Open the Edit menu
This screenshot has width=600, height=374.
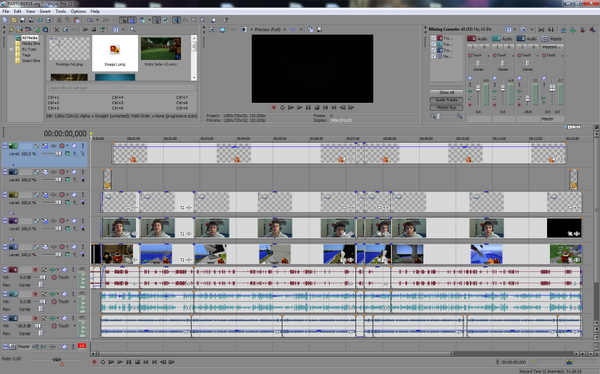[x=18, y=11]
